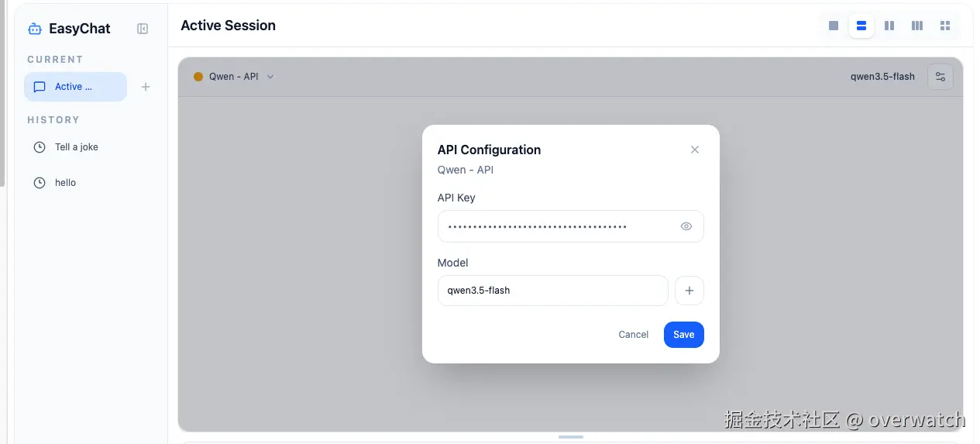Save the API configuration
Viewport: 980px width, 444px height.
tap(683, 335)
